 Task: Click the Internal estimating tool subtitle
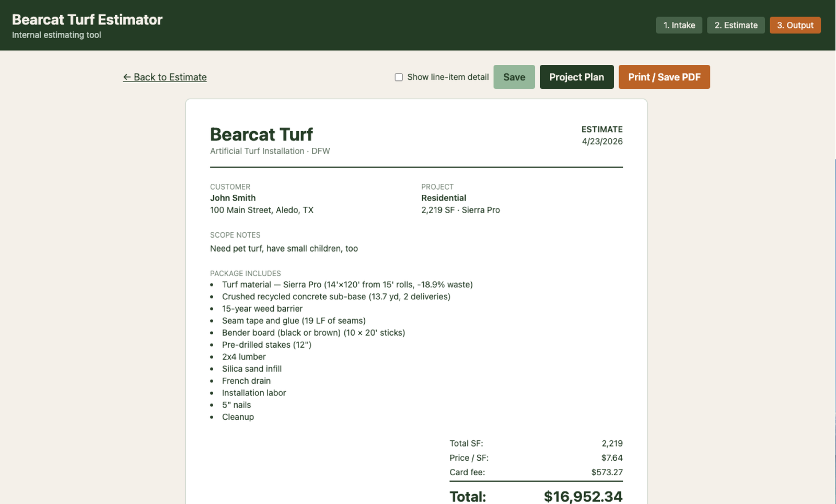coord(56,35)
